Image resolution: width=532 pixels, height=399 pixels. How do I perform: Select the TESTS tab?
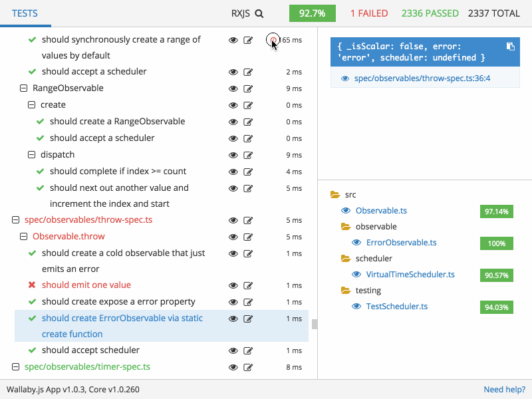[x=26, y=13]
